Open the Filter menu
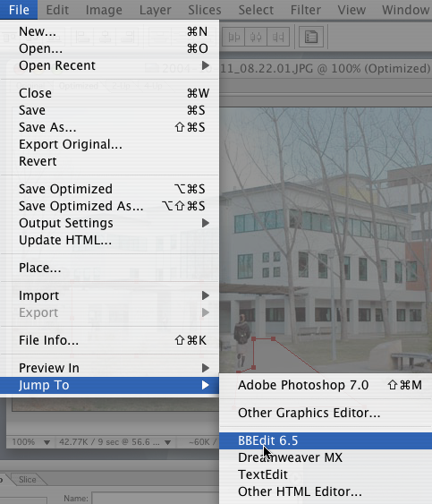 point(306,10)
